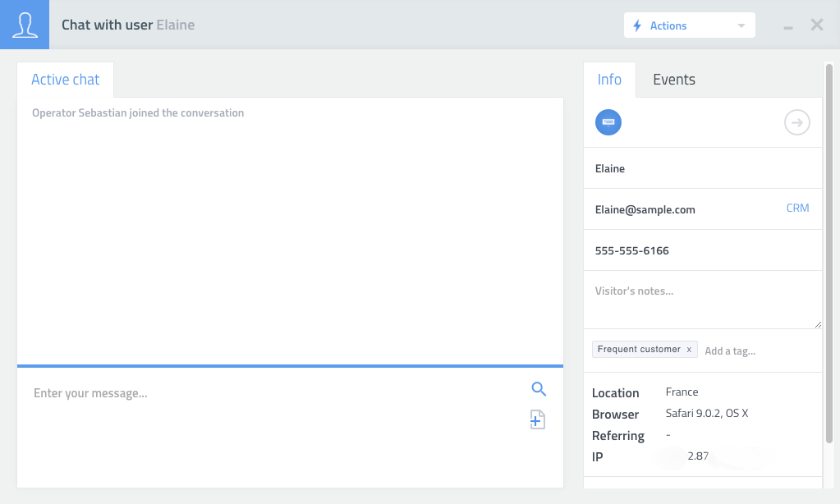
Task: Open the canned responses search icon
Action: pyautogui.click(x=539, y=390)
